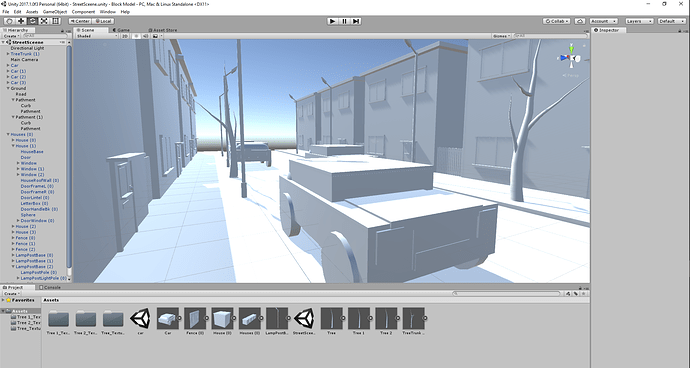Switch to the Game tab

pos(121,30)
